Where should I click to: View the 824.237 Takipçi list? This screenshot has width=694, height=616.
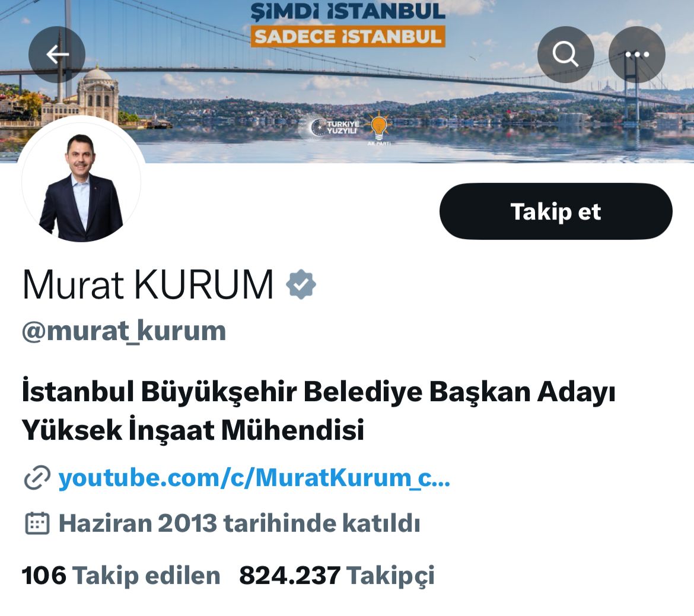point(337,575)
